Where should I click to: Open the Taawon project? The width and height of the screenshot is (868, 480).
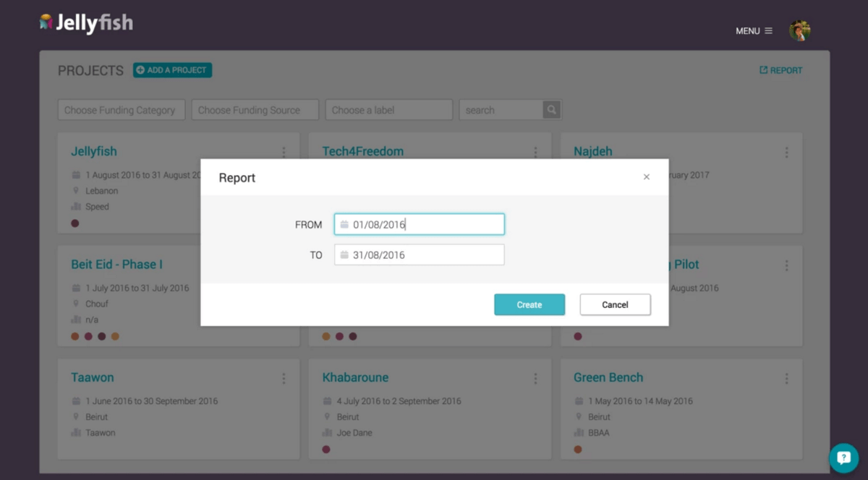pos(93,377)
